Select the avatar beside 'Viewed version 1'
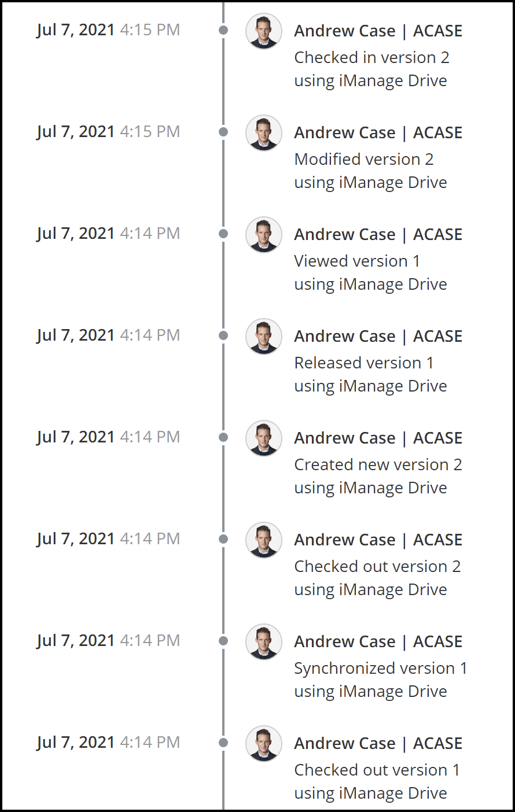 (263, 235)
